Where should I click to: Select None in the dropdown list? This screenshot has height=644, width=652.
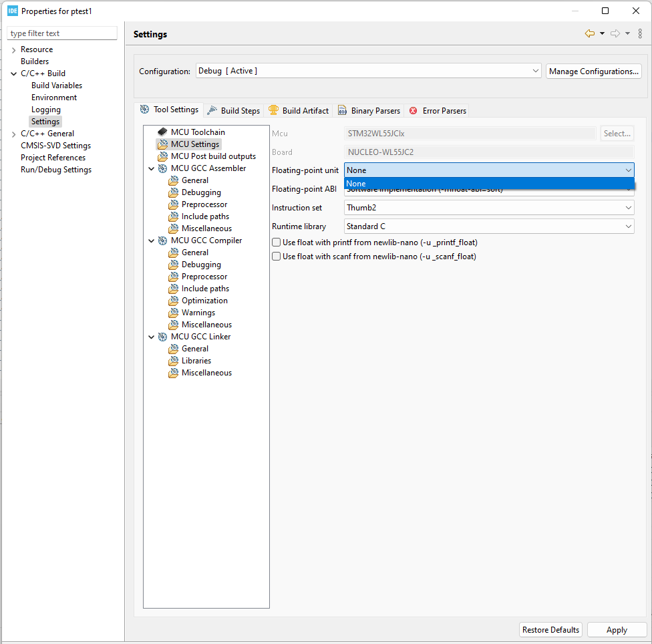(489, 183)
